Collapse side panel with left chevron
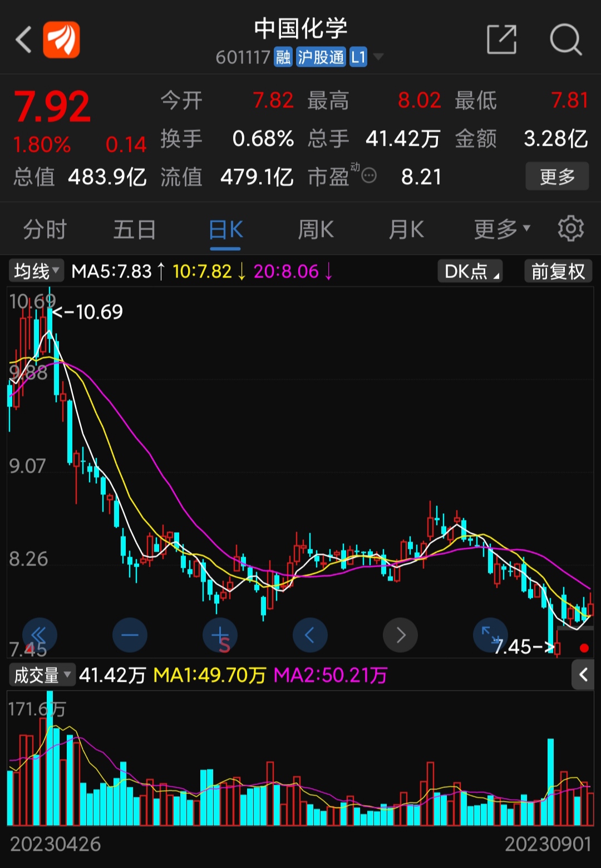This screenshot has width=601, height=868. pos(583,675)
